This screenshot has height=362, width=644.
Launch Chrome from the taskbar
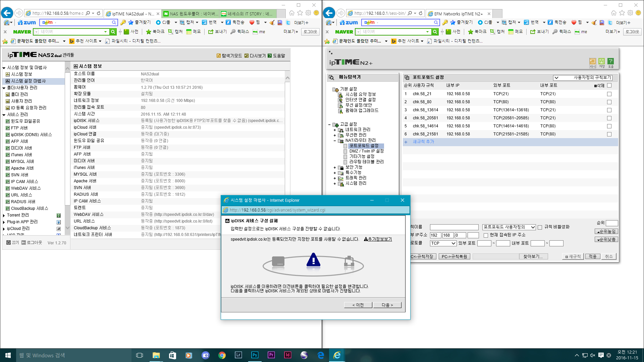tap(222, 355)
